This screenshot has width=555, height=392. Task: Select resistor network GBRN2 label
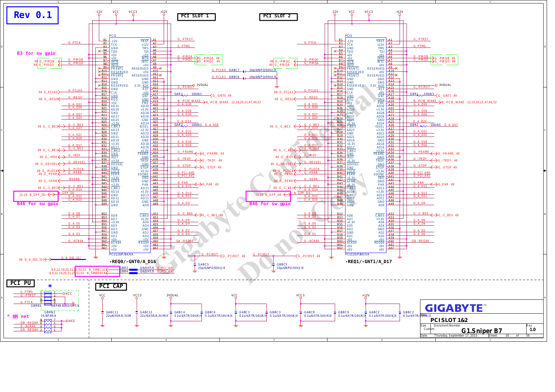50,312
